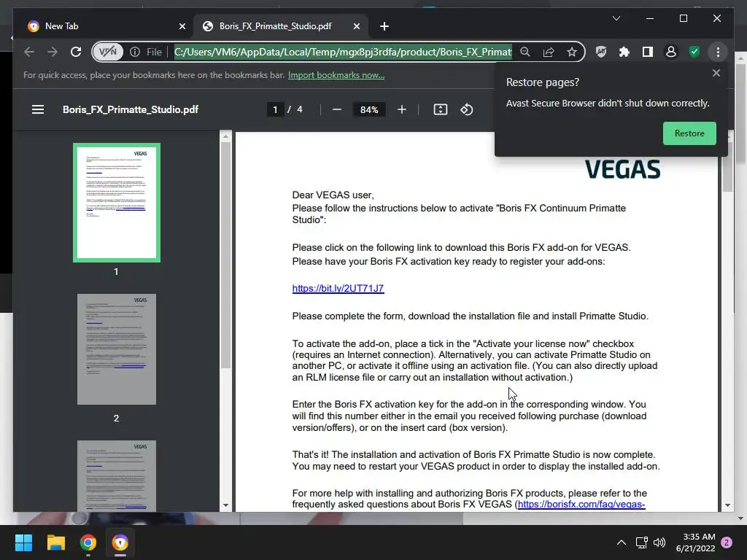View site information icon beside File
This screenshot has width=747, height=560.
tap(135, 52)
